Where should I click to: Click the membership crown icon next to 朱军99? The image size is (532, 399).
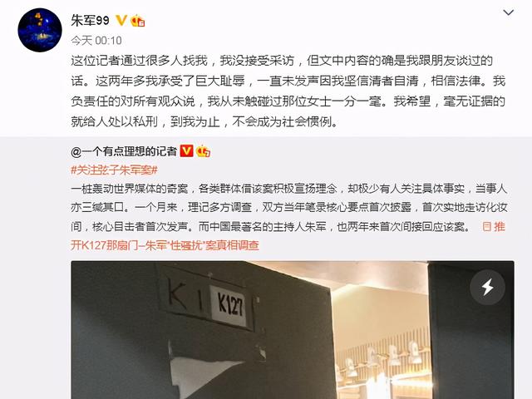[x=138, y=21]
